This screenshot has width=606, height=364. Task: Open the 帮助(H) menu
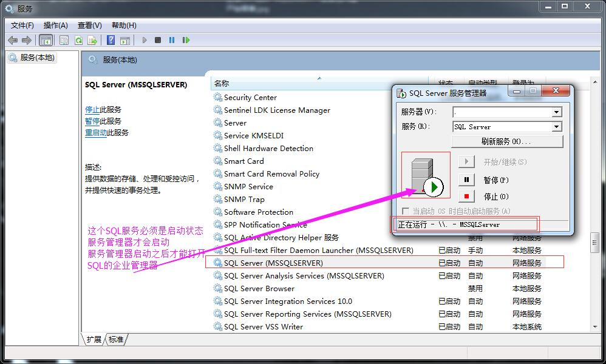click(x=124, y=25)
